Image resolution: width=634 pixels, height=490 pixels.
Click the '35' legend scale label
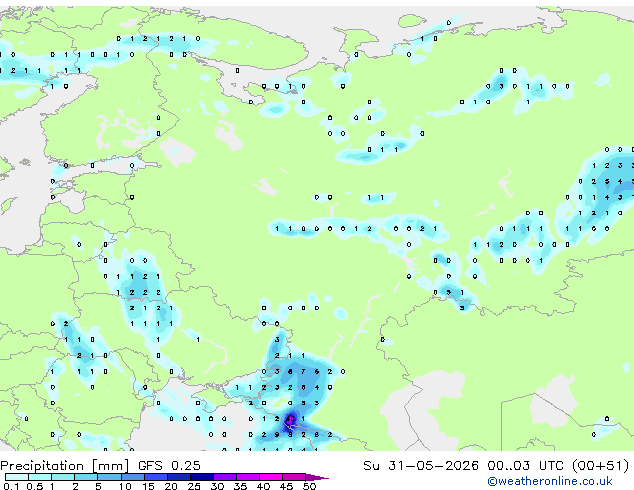(x=240, y=486)
